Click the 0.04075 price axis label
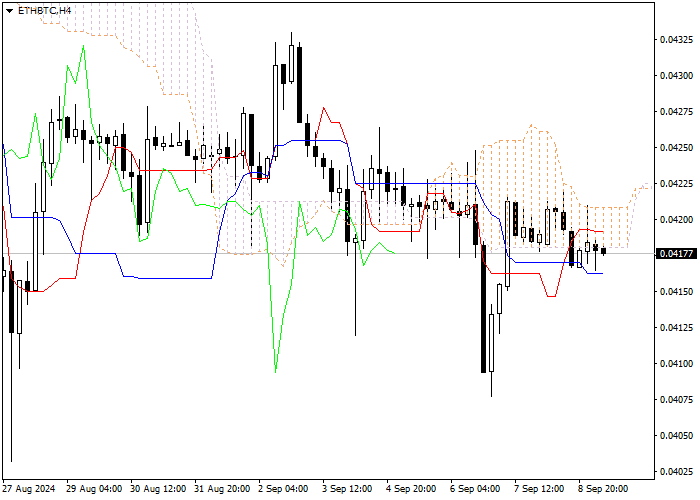Screen dimensions: 700x500 [x=676, y=400]
